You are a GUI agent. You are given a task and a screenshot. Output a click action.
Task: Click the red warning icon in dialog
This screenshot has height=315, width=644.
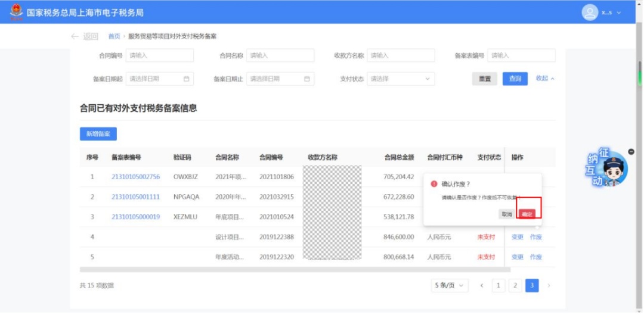(x=434, y=184)
